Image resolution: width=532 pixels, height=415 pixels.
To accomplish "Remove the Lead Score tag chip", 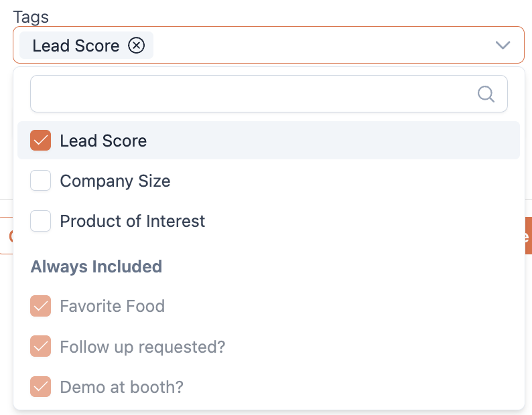I will (137, 46).
